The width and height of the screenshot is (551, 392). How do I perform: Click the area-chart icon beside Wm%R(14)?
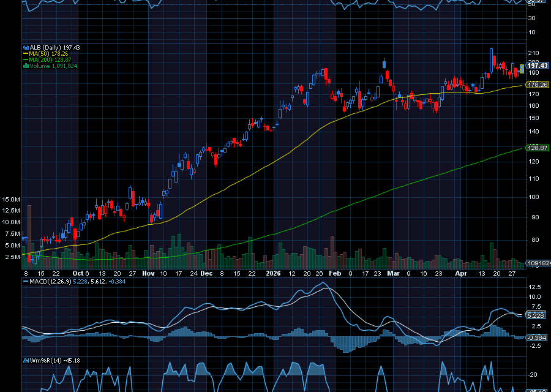click(x=26, y=361)
